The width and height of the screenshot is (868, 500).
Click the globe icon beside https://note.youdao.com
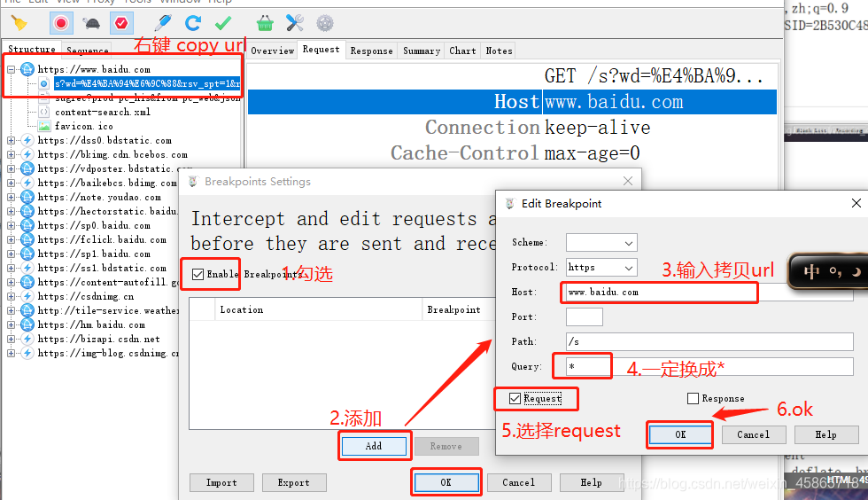(27, 197)
